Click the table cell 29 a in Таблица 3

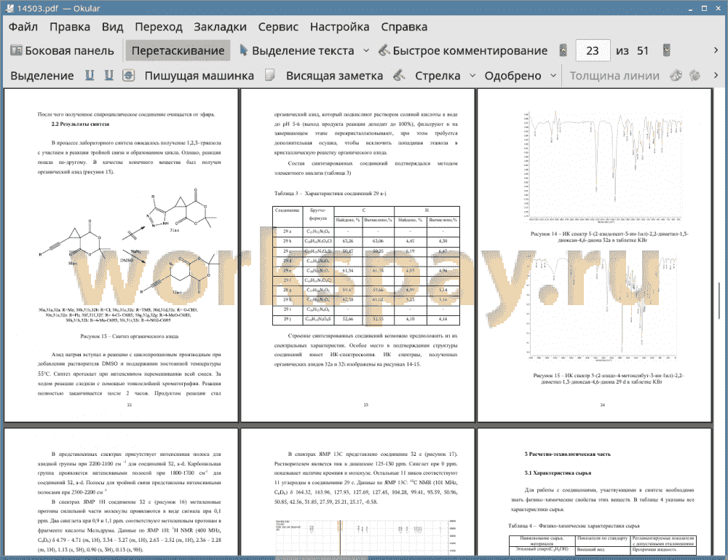click(288, 232)
